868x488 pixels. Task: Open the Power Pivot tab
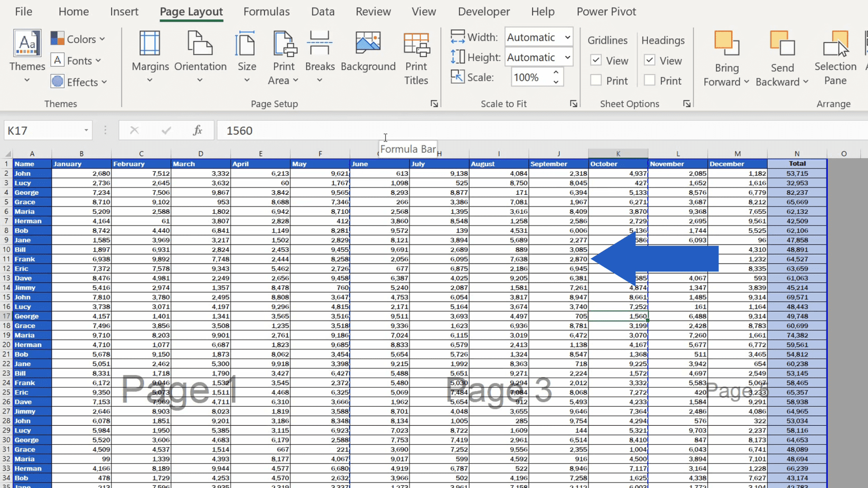[606, 12]
